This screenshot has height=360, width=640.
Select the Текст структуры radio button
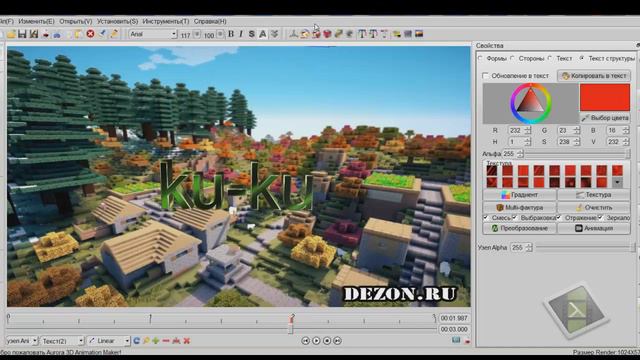point(582,58)
